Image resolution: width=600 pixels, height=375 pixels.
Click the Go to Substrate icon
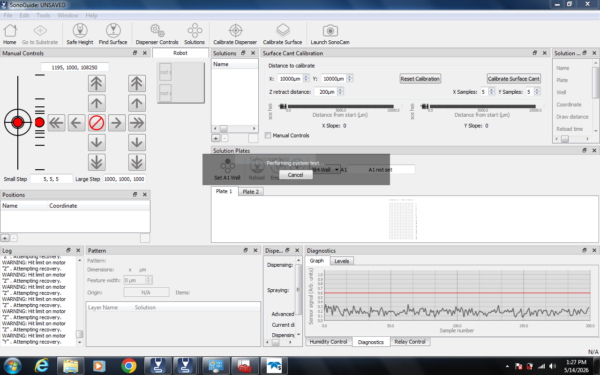click(40, 34)
